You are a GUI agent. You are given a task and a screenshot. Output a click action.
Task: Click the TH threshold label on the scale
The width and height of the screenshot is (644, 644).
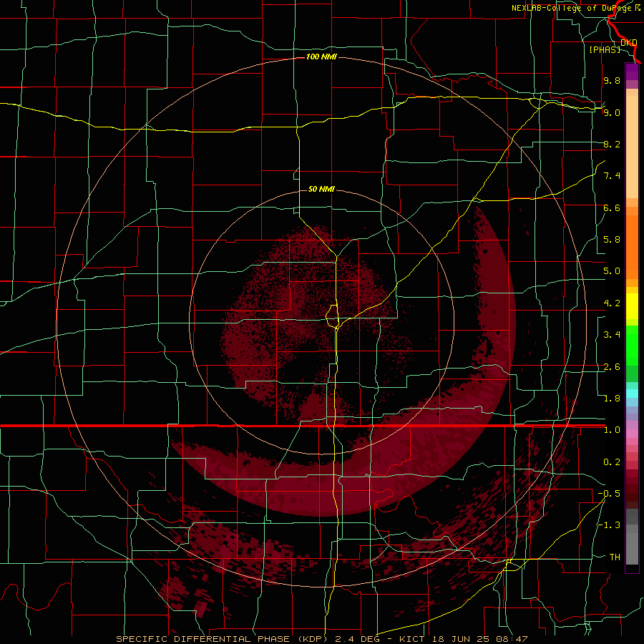coord(615,557)
